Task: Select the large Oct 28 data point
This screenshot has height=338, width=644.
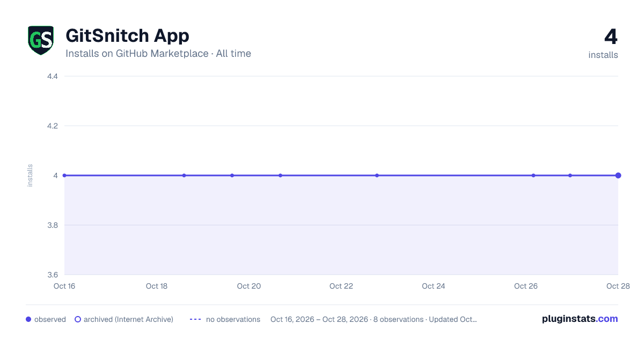Action: coord(618,175)
